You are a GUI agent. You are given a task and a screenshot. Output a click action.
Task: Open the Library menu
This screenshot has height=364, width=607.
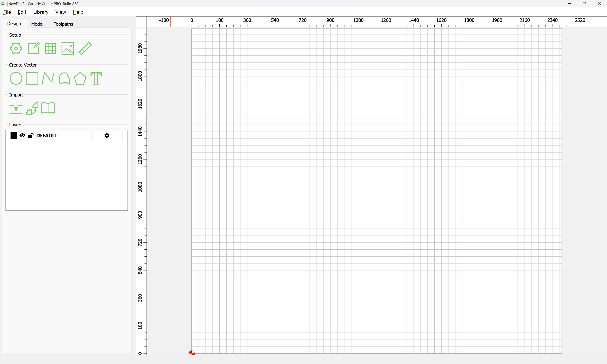click(41, 12)
